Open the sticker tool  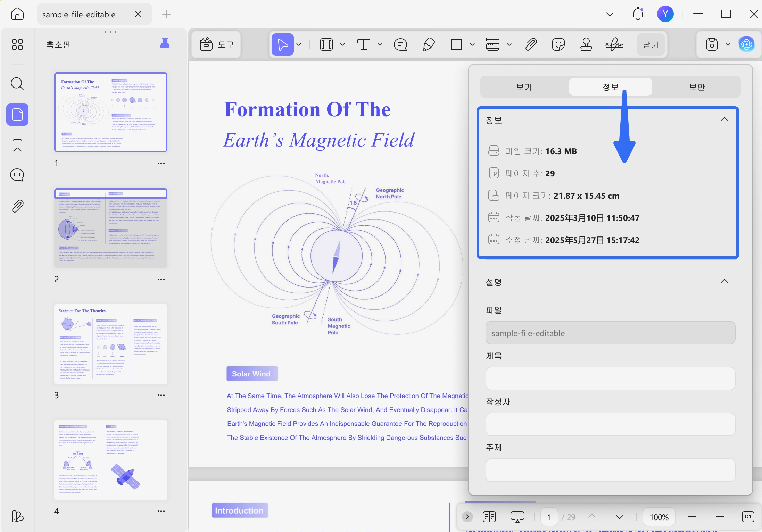558,44
